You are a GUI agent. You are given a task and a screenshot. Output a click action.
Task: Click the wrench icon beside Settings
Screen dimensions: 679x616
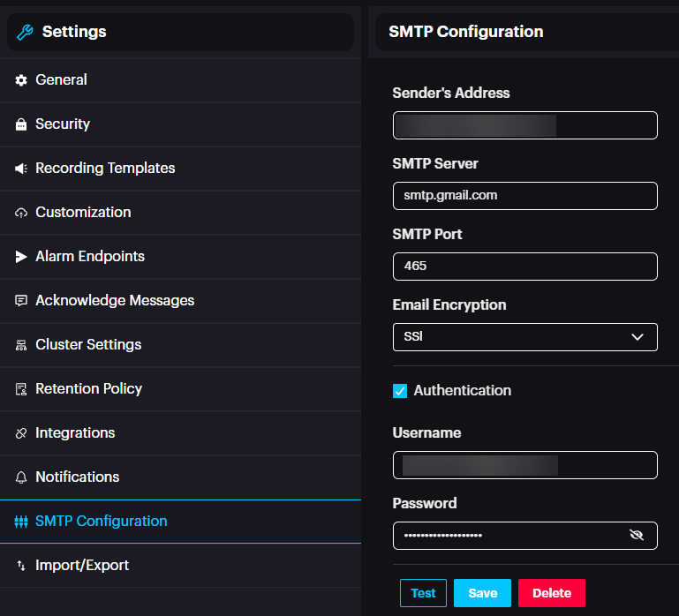click(x=26, y=33)
